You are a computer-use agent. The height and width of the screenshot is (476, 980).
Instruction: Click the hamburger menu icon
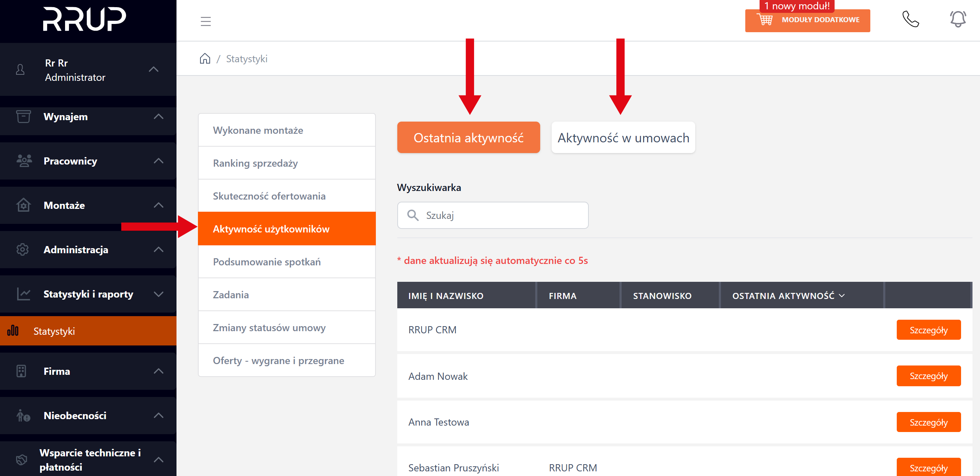(205, 21)
